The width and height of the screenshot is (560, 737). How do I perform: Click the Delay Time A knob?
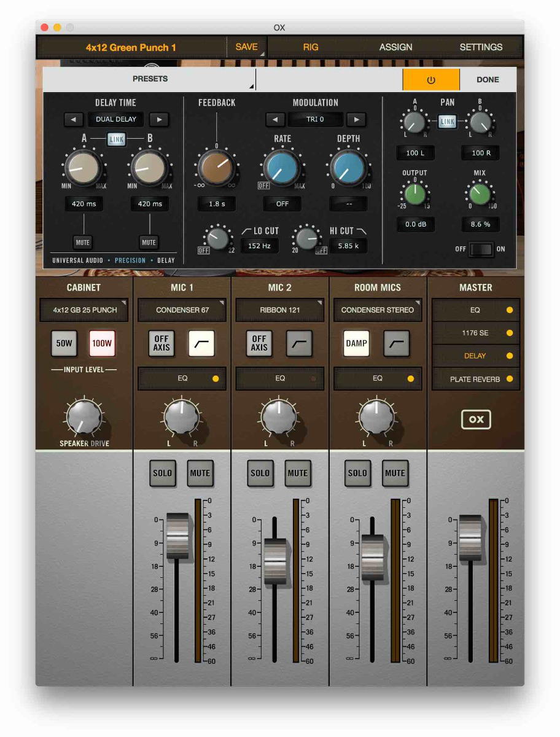point(82,167)
